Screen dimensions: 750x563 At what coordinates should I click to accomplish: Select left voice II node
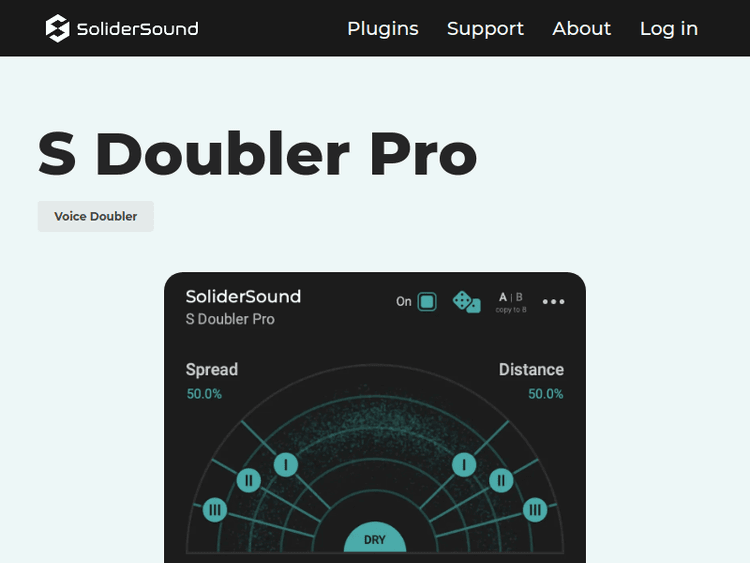click(x=249, y=480)
